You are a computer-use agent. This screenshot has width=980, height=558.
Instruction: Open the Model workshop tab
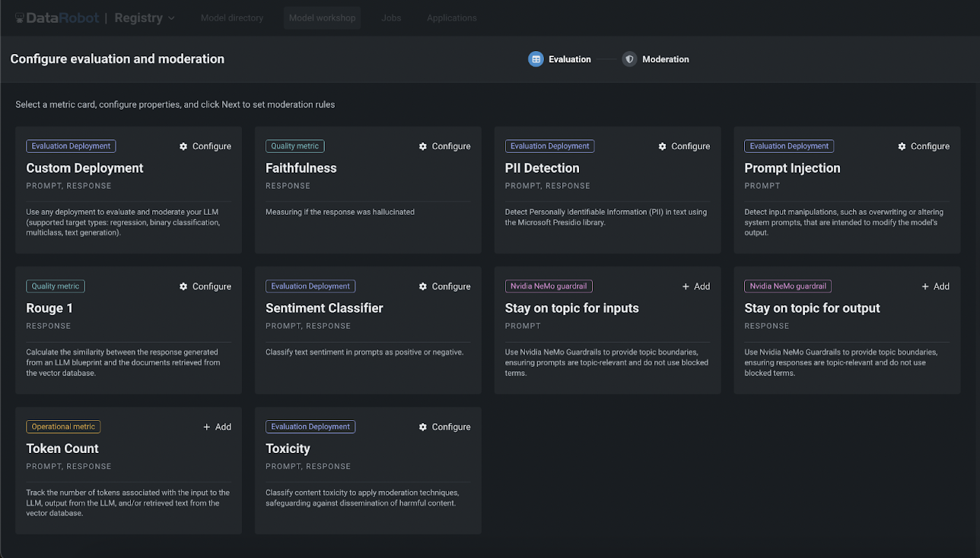coord(322,18)
